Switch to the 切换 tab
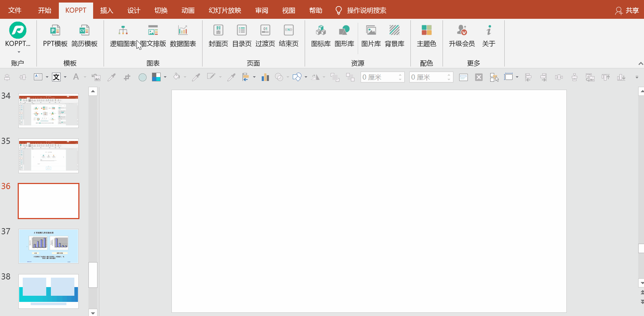644x316 pixels. click(161, 10)
